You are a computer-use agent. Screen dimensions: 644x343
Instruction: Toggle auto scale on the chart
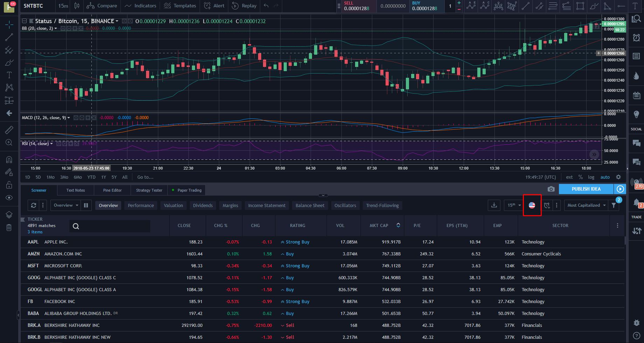point(605,177)
